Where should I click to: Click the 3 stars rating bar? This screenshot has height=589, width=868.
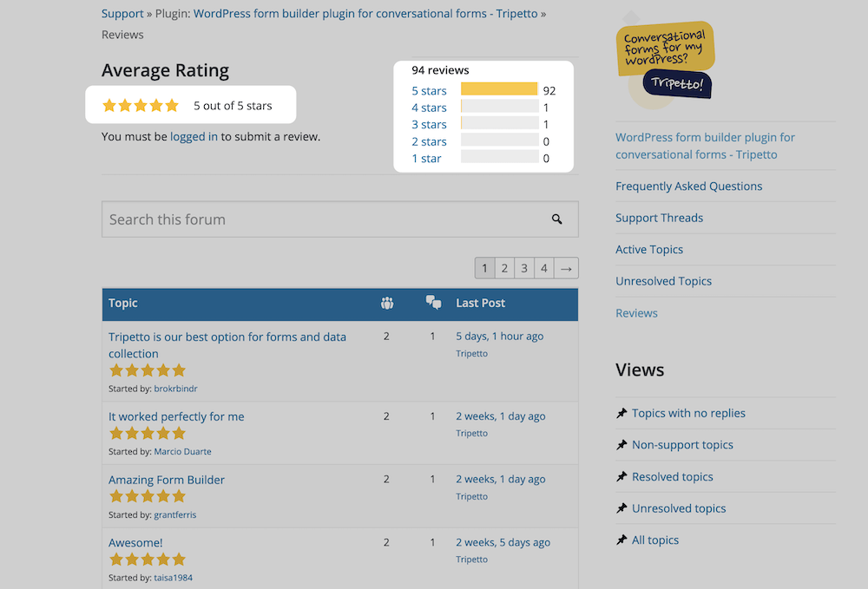500,123
